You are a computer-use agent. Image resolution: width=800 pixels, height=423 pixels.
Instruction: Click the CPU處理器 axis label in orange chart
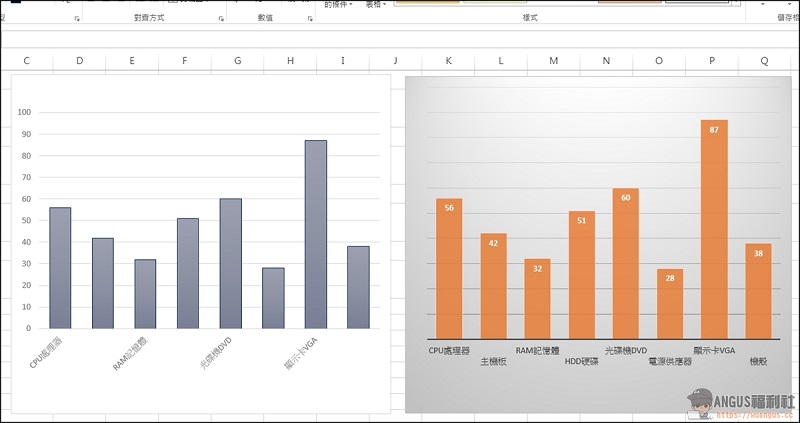click(449, 351)
